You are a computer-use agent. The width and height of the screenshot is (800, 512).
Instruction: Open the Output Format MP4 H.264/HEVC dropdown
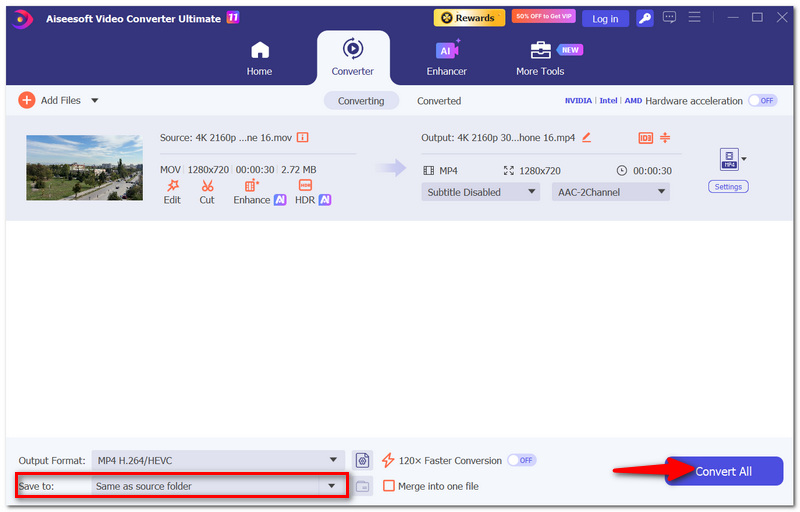click(x=218, y=460)
